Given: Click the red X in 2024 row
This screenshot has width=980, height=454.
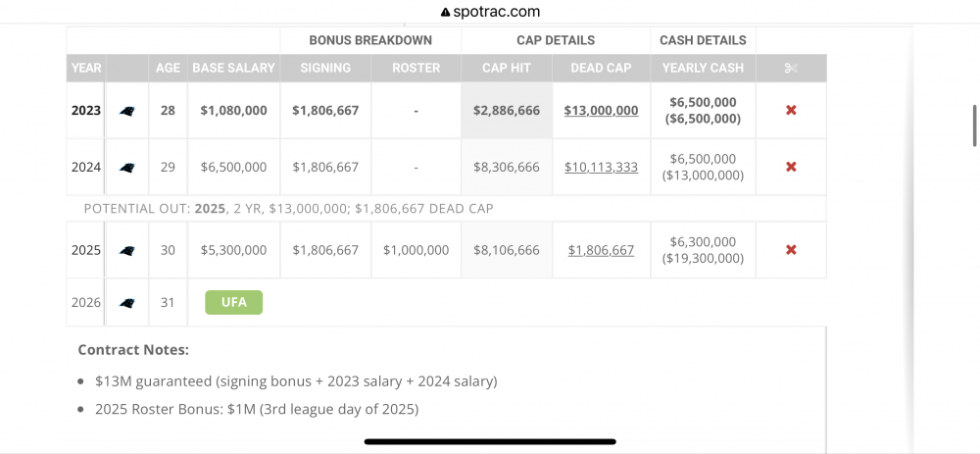Looking at the screenshot, I should (791, 167).
